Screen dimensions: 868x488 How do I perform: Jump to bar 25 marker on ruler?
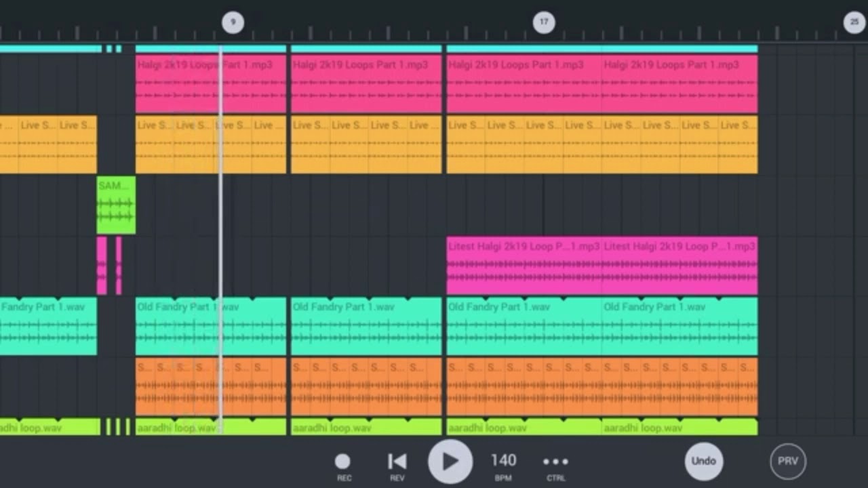(x=854, y=22)
